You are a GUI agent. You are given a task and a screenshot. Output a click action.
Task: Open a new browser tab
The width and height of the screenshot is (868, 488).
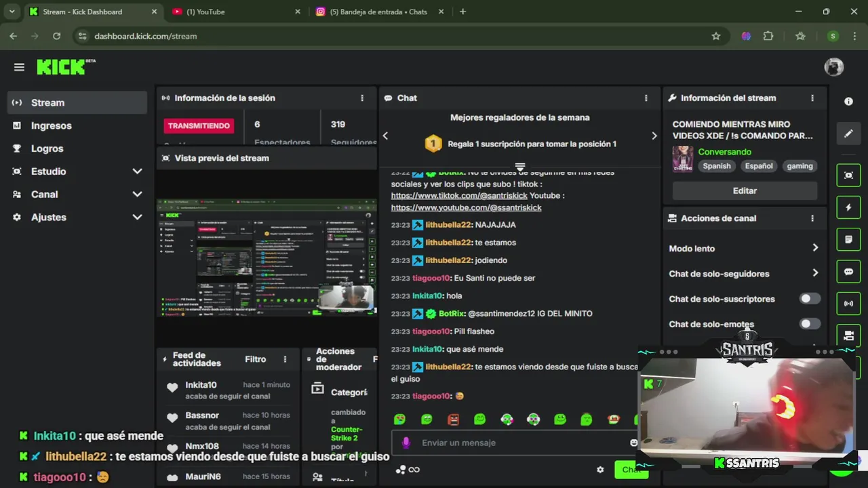pyautogui.click(x=462, y=12)
